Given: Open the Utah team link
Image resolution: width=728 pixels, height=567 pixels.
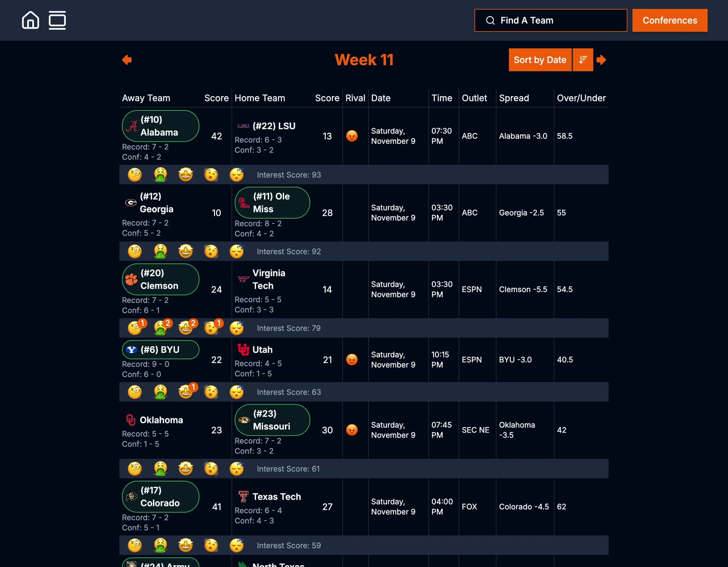Looking at the screenshot, I should click(x=255, y=349).
